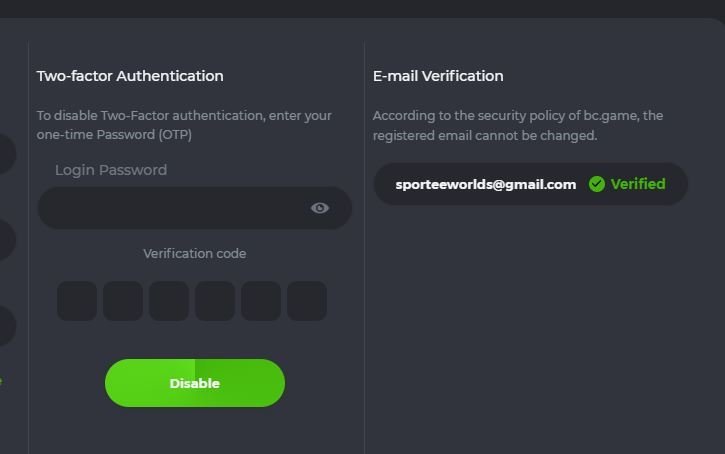Select the fourth verification code box
The width and height of the screenshot is (725, 454).
215,301
